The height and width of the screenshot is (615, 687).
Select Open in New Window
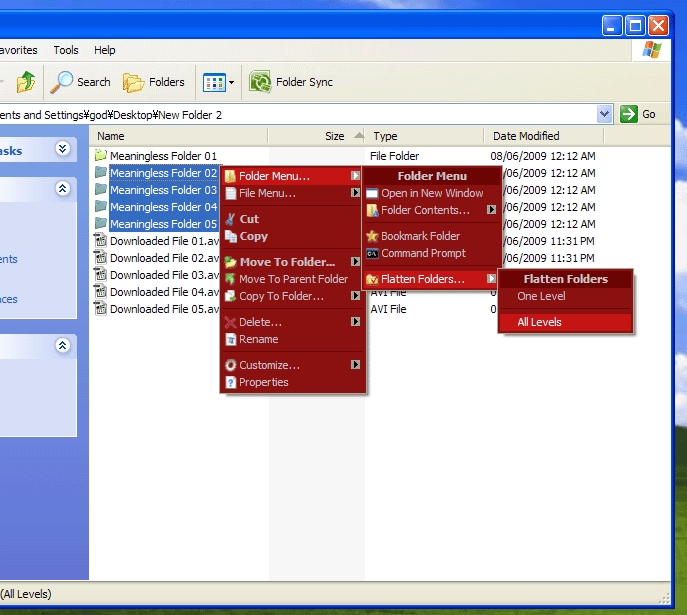[x=431, y=193]
